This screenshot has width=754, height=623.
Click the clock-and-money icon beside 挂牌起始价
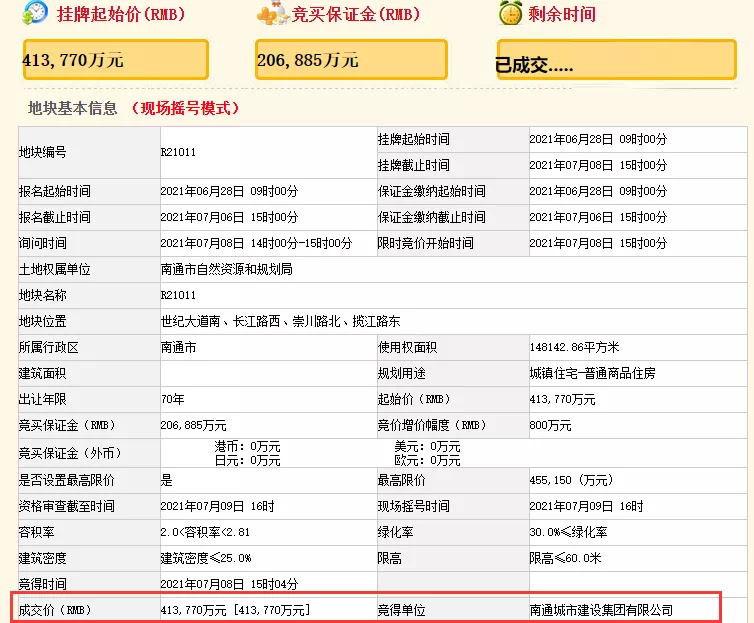point(35,12)
